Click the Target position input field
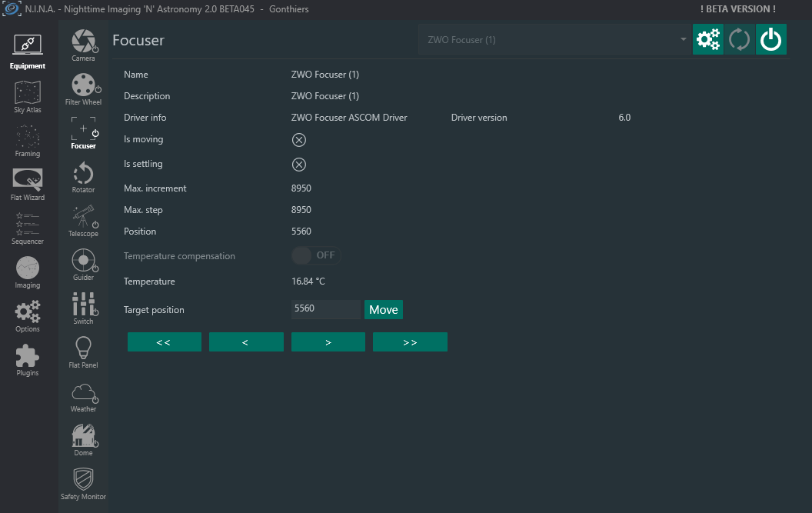This screenshot has height=513, width=812. coord(326,309)
